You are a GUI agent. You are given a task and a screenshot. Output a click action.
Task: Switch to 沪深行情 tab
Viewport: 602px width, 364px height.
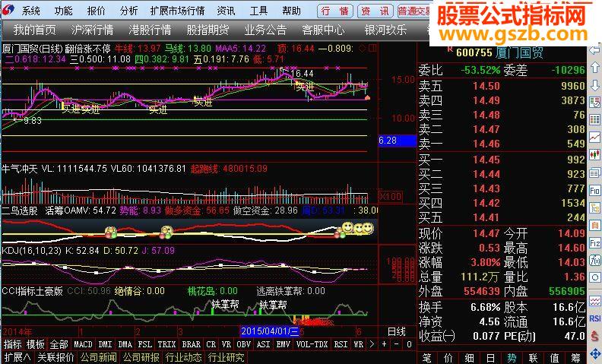pos(92,30)
